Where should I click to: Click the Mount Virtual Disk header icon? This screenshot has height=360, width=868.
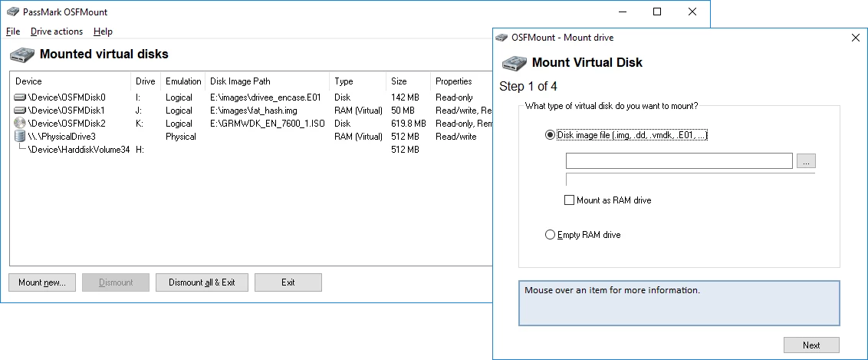click(x=514, y=63)
